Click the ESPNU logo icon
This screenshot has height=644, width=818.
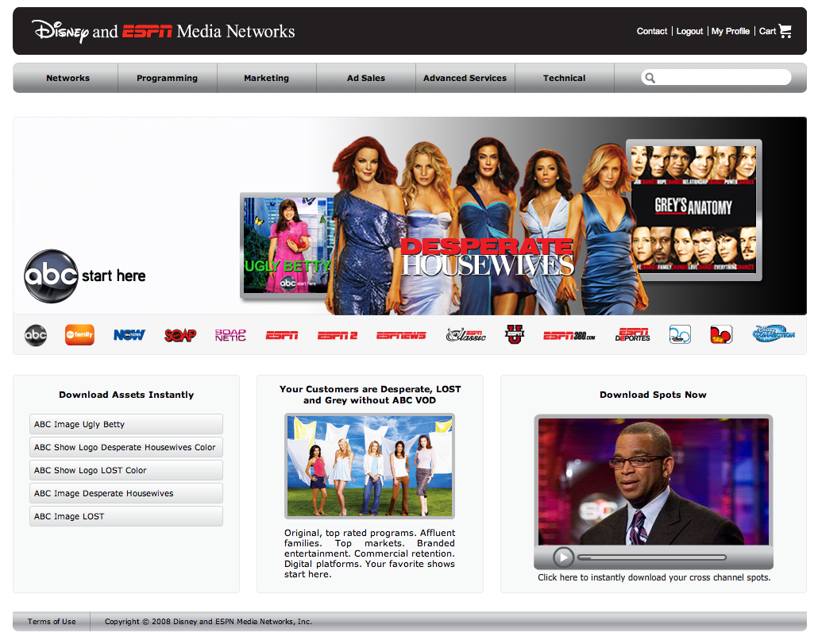(514, 334)
